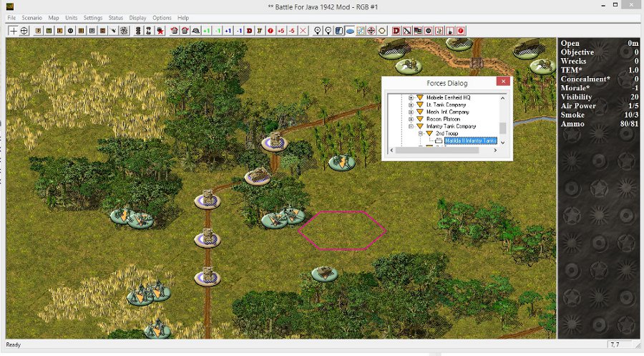Click the mottled pattern toolbar icon
The height and width of the screenshot is (356, 644).
(124, 31)
